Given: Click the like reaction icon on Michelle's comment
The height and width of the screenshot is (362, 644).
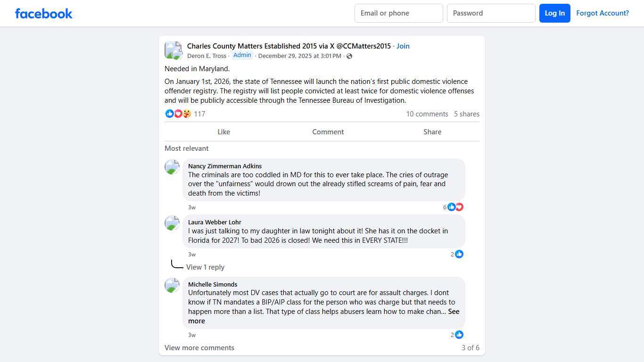Looking at the screenshot, I should tap(459, 335).
